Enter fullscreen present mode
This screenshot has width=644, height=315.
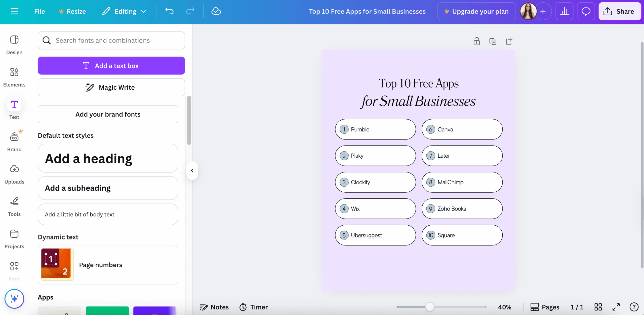616,307
